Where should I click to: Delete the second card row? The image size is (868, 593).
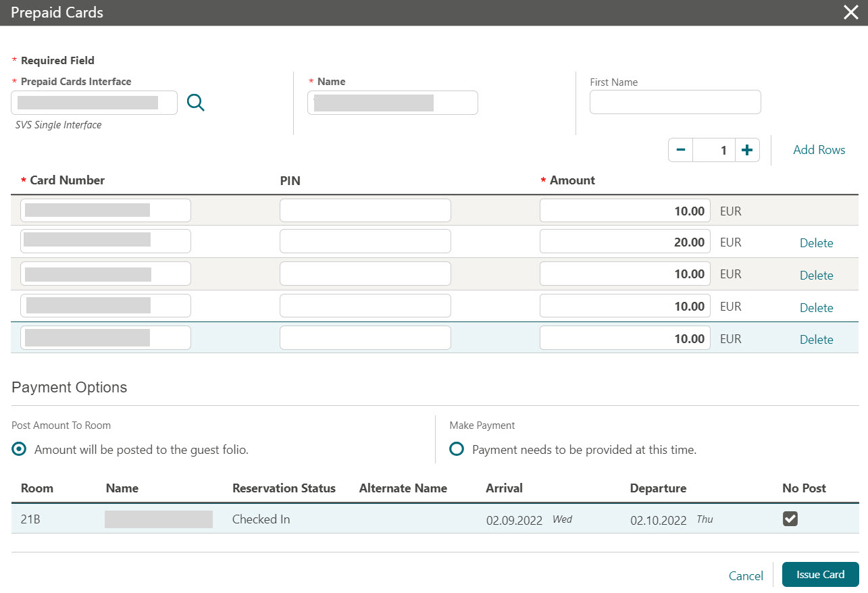(816, 242)
